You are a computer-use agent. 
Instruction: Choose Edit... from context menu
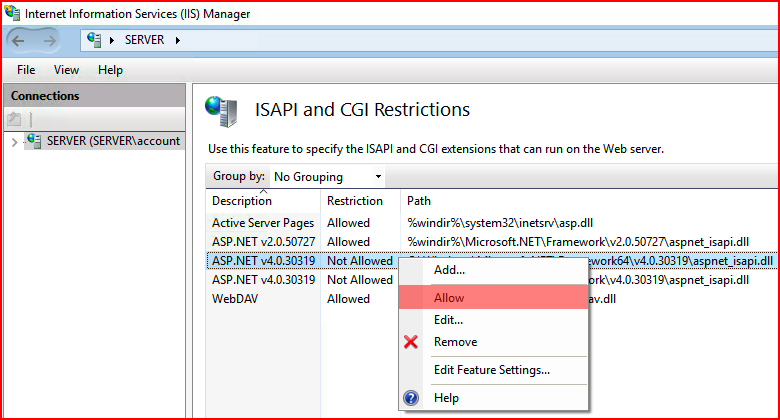[493, 320]
